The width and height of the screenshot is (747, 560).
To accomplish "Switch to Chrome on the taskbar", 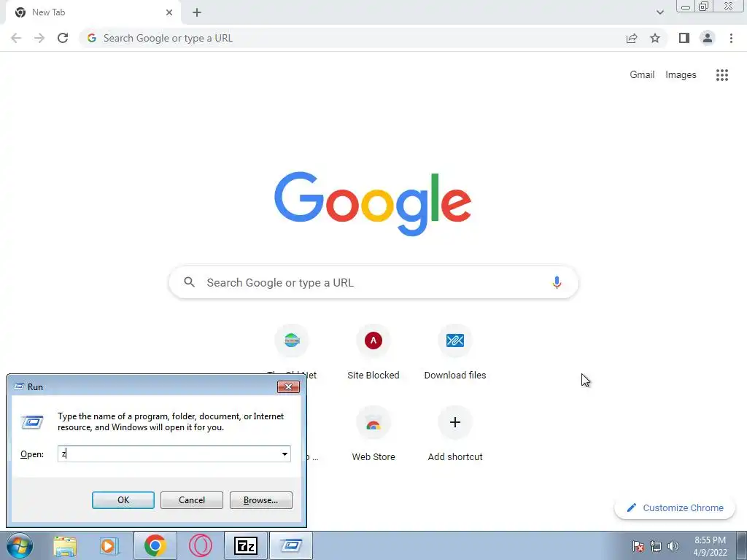I will (155, 545).
